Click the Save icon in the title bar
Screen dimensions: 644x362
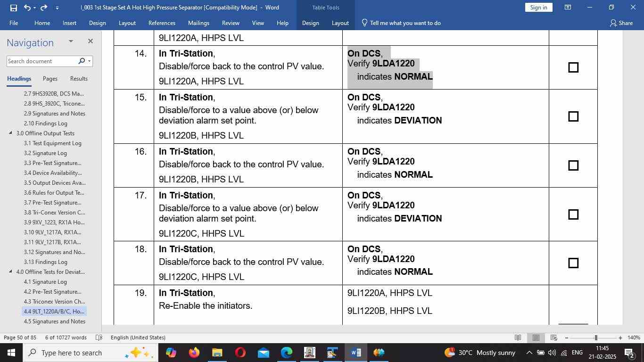point(13,8)
